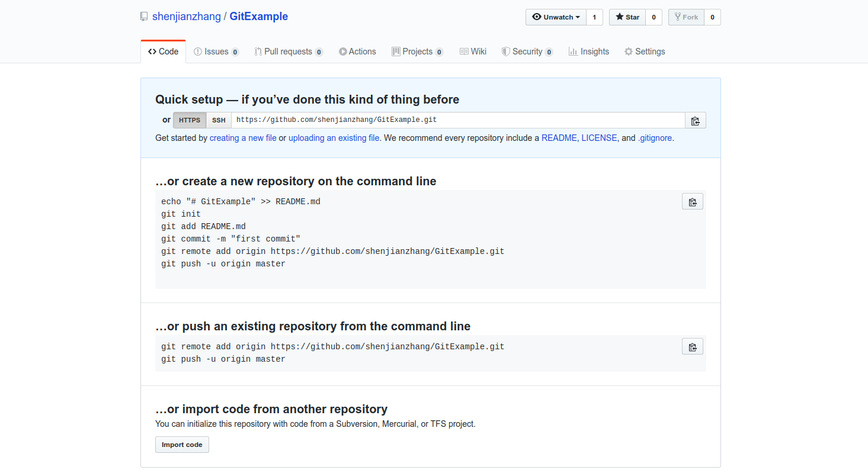
Task: Click the 'git commit -m "first commit"' line
Action: [x=230, y=239]
